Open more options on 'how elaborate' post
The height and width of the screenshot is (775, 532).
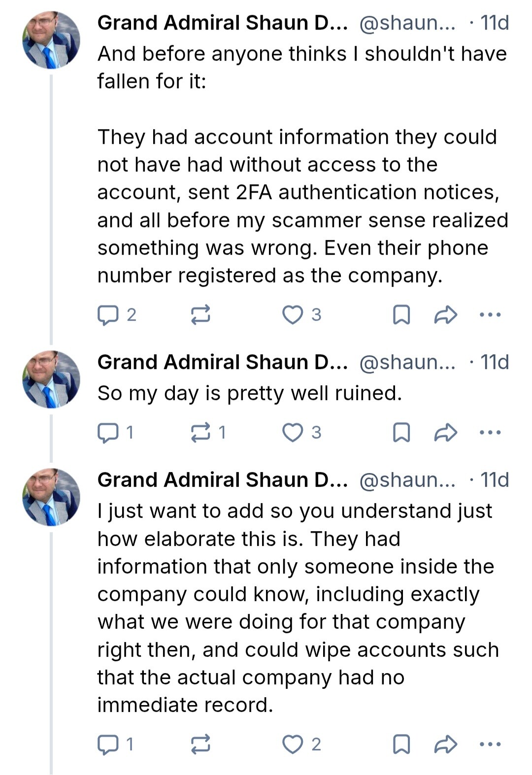coord(490,744)
